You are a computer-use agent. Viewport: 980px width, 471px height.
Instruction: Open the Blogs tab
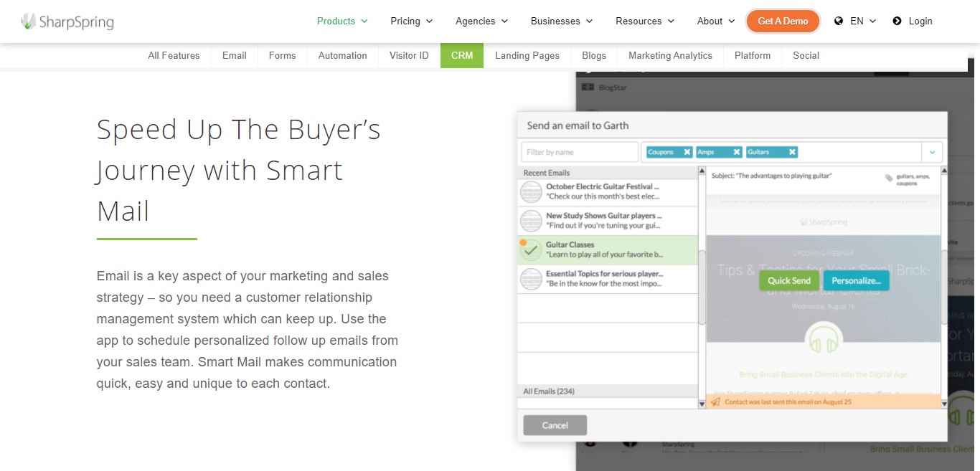[x=594, y=55]
